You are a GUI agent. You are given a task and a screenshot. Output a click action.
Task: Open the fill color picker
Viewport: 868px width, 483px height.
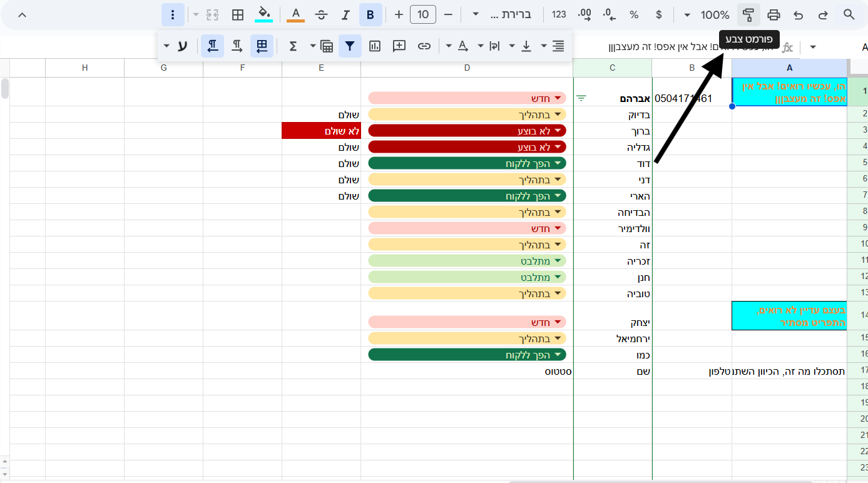[265, 14]
